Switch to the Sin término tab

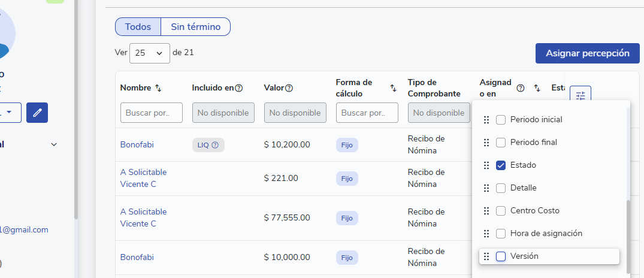point(195,27)
